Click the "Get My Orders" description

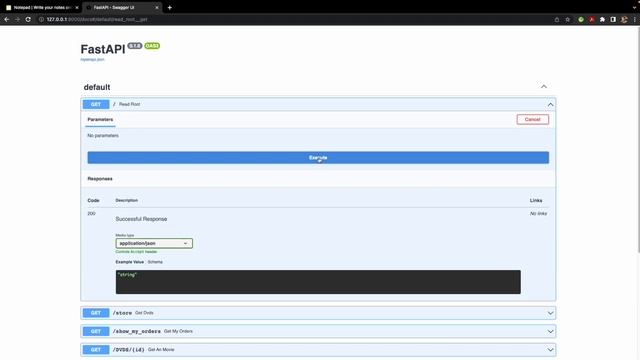pyautogui.click(x=178, y=331)
